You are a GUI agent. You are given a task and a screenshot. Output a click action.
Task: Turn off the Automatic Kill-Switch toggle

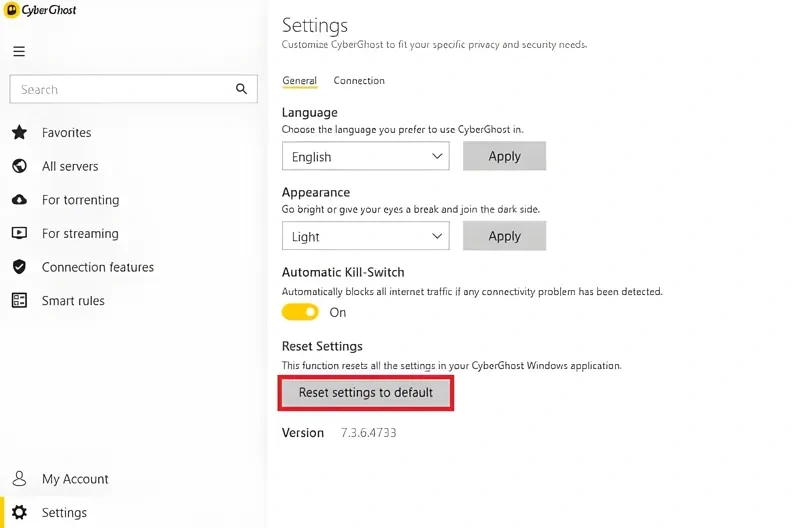click(300, 312)
